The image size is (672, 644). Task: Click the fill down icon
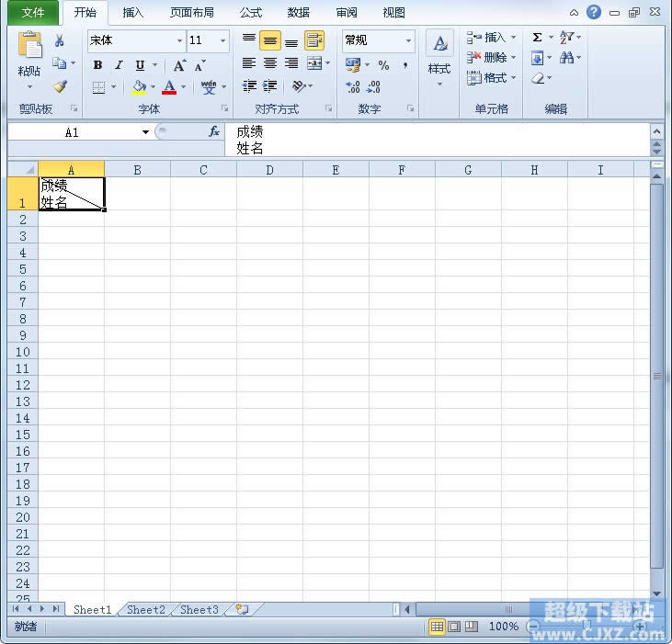(538, 58)
